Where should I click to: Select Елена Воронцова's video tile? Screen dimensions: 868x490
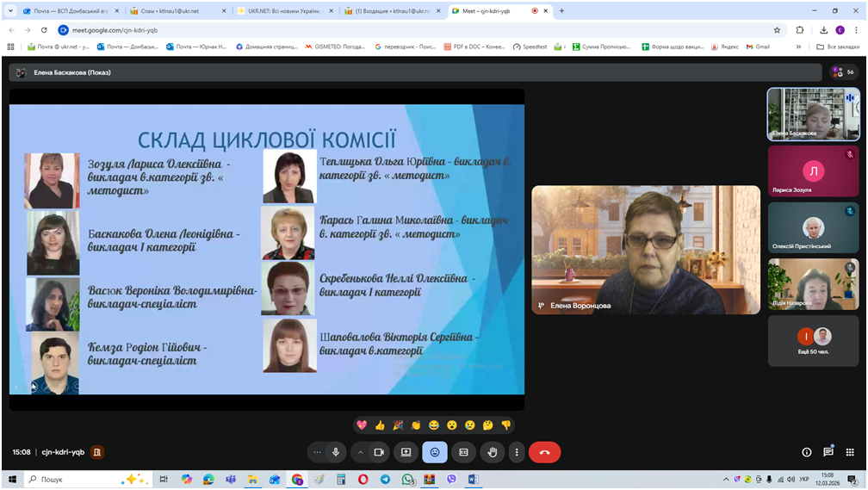646,250
